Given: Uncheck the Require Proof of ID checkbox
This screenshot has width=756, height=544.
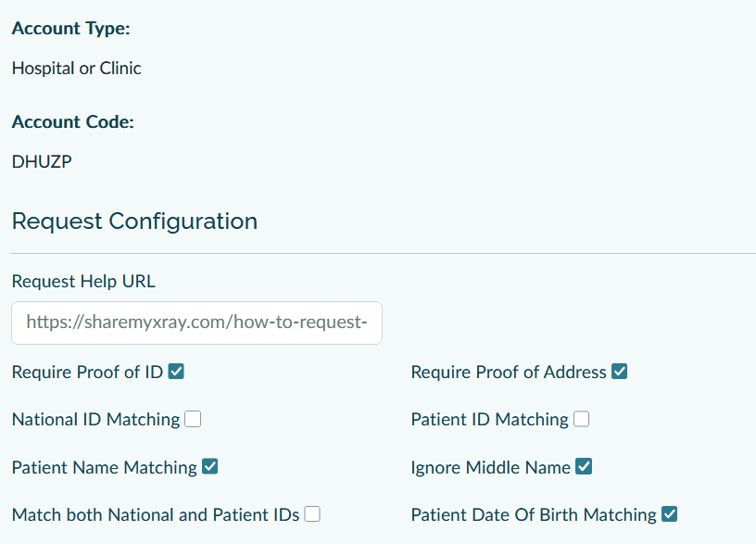Looking at the screenshot, I should click(176, 372).
